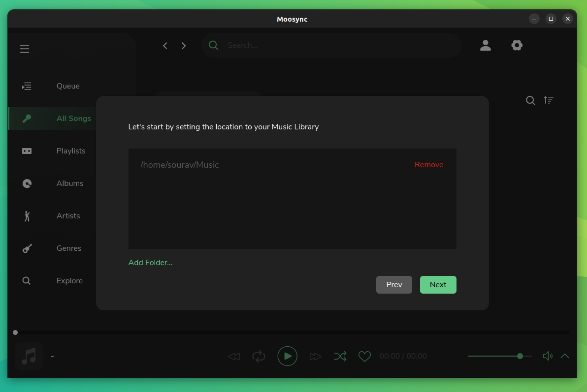This screenshot has width=587, height=392.
Task: Navigate back using left chevron
Action: (165, 45)
